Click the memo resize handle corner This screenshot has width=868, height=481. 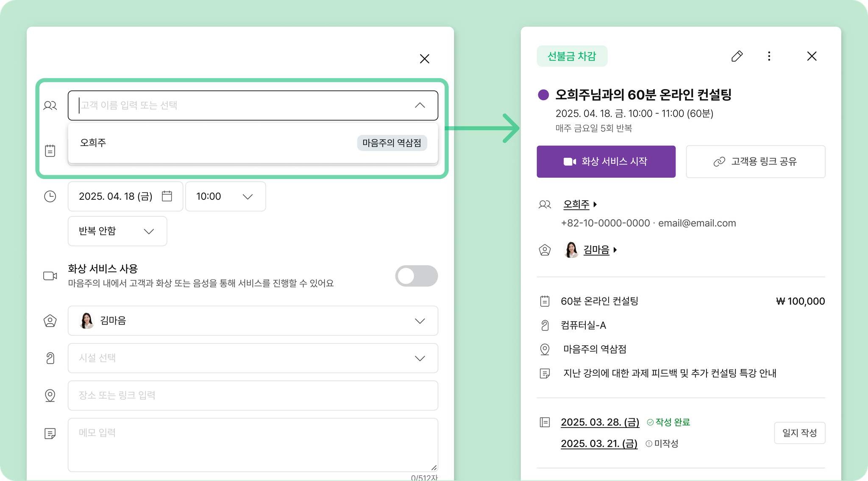(434, 467)
